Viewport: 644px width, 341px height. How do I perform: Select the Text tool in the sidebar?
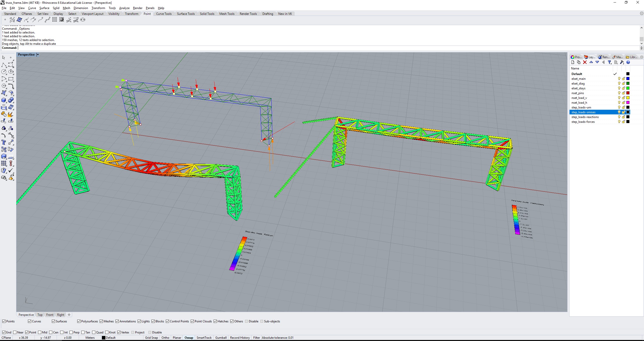(4, 142)
